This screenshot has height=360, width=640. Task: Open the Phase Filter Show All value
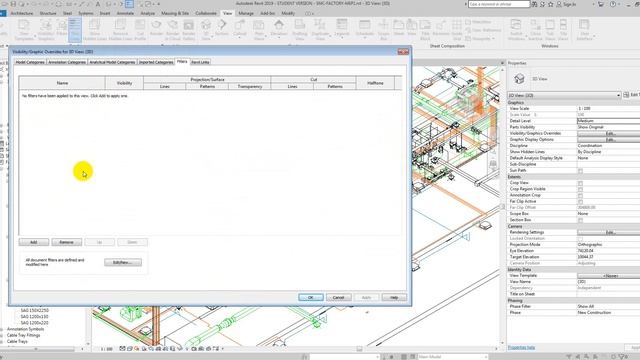tap(608, 306)
